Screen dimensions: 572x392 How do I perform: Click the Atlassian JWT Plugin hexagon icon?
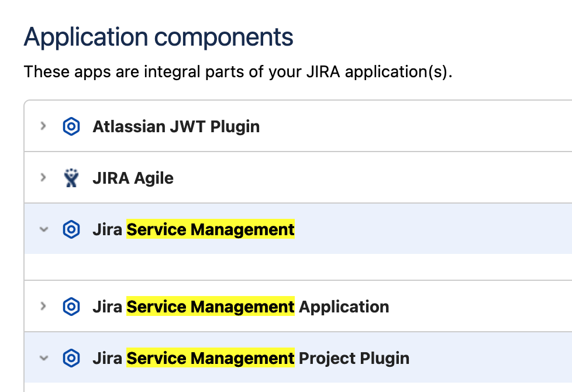click(71, 126)
